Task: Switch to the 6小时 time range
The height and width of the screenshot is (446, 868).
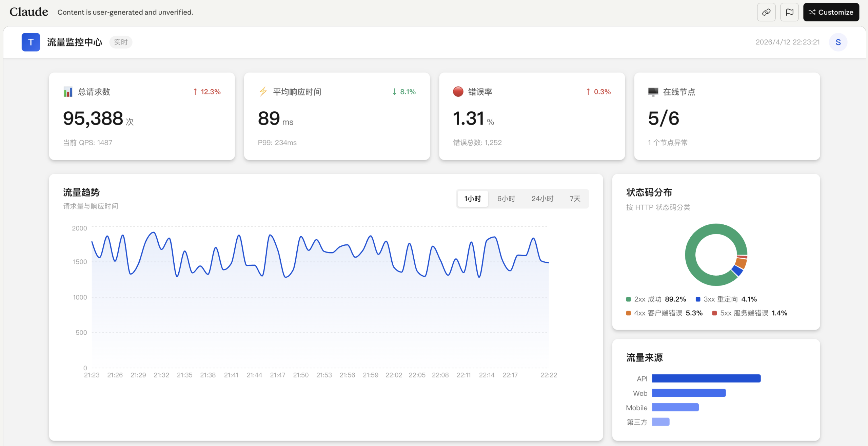Action: (x=506, y=199)
